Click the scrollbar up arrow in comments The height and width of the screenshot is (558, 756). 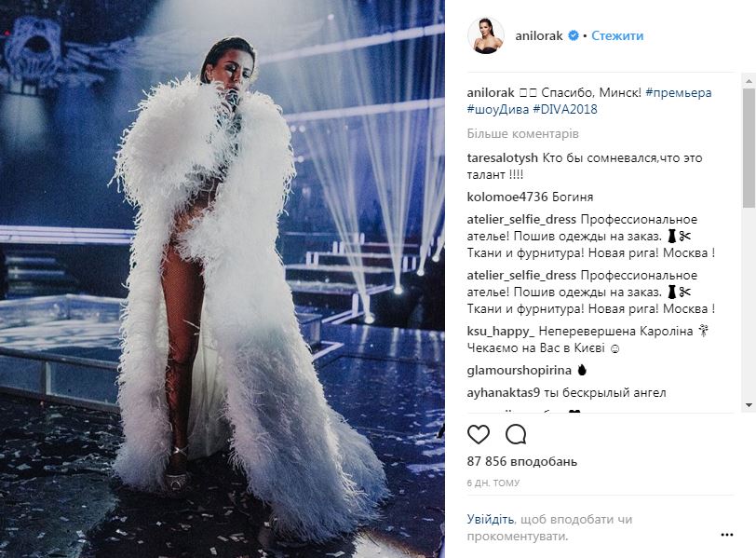(749, 80)
